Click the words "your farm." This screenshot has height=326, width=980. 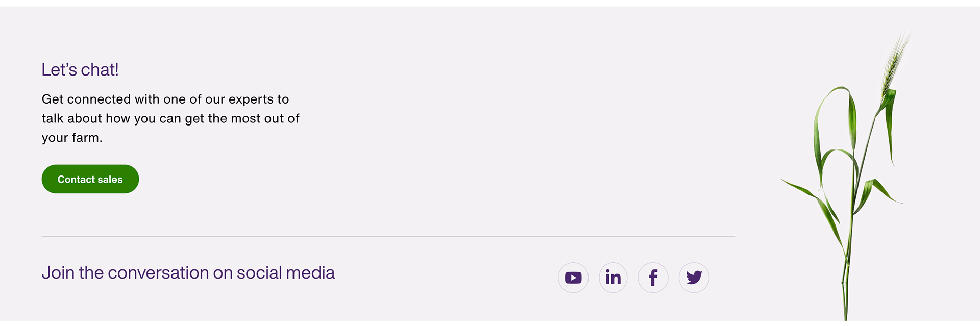[72, 138]
